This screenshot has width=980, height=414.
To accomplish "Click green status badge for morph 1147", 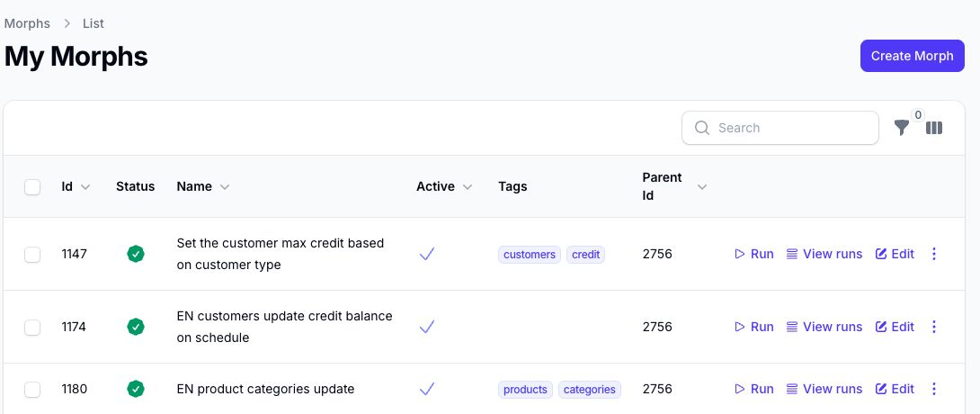I will pos(136,254).
